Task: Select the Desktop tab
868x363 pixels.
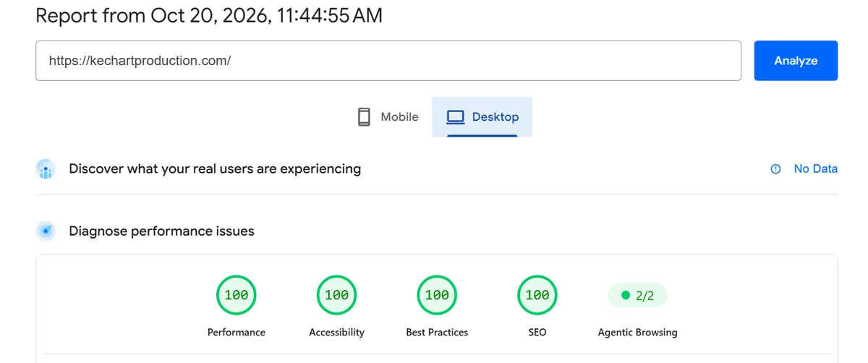Action: pos(482,116)
